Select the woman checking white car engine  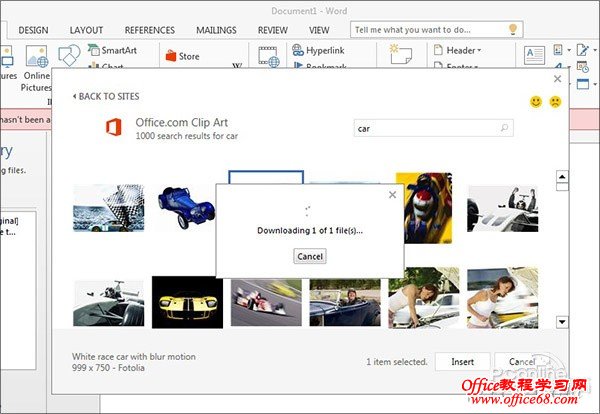tap(424, 298)
